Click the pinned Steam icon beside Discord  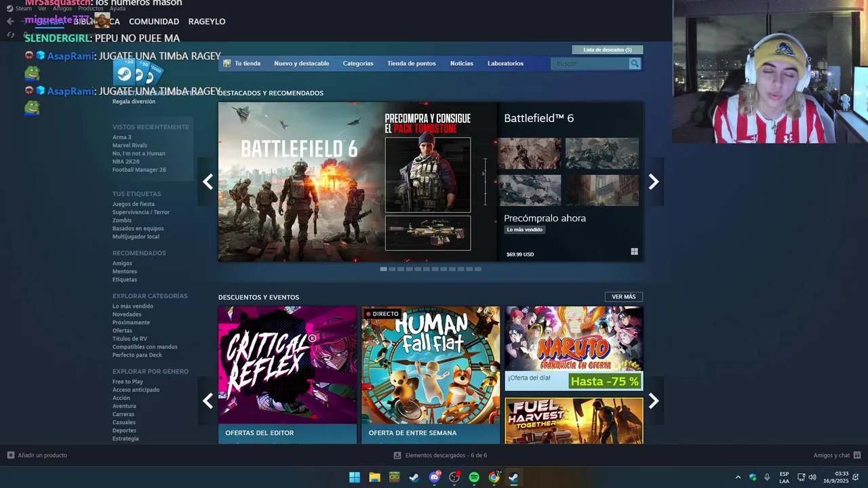pos(414,477)
